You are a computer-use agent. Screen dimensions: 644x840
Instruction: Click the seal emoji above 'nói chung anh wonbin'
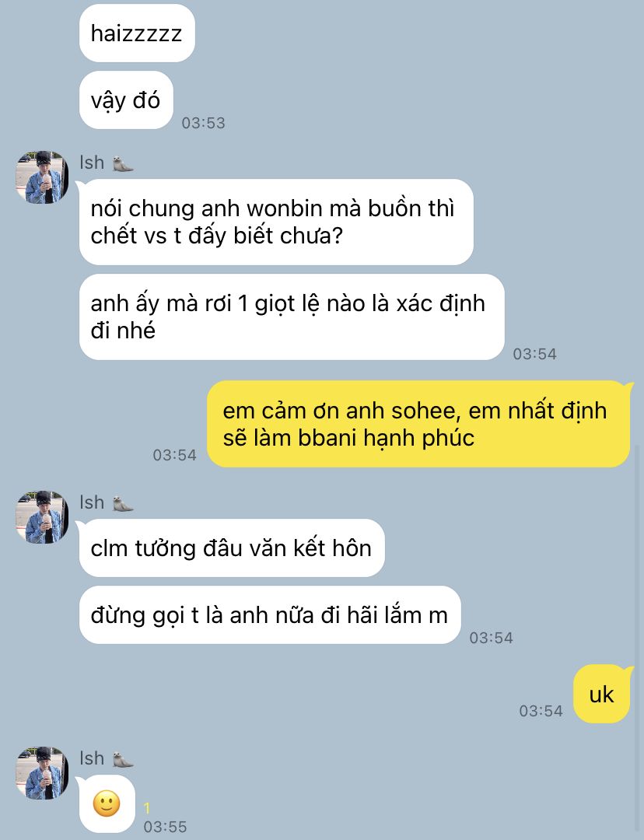[123, 163]
